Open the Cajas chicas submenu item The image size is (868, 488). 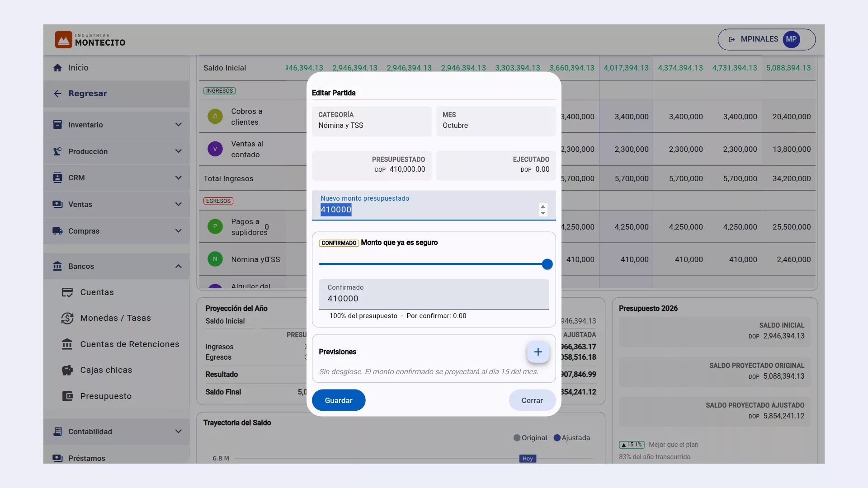pos(117,370)
